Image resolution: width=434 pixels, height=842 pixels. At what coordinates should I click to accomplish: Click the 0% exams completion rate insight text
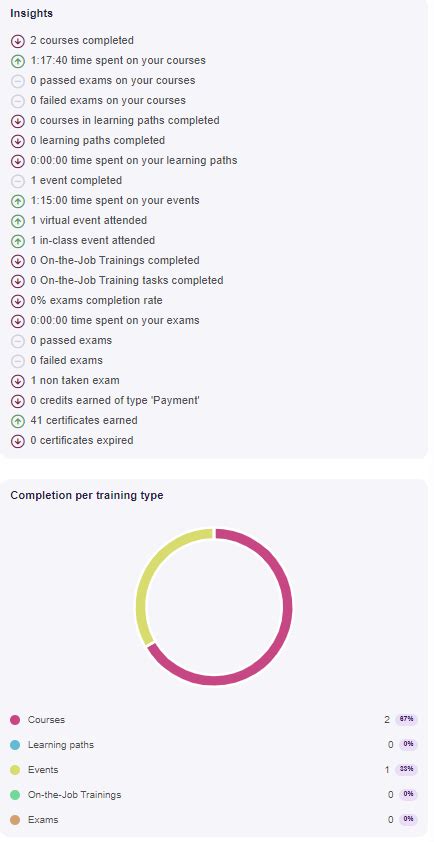97,300
